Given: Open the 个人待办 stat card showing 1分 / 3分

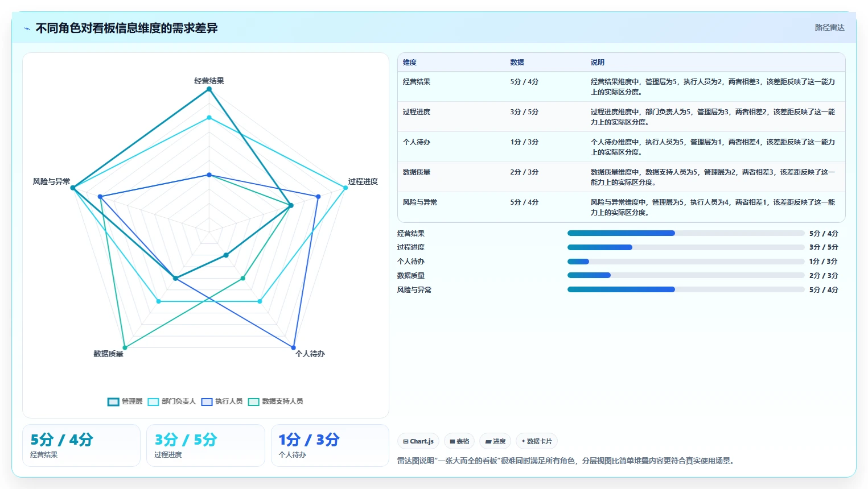Looking at the screenshot, I should [x=330, y=446].
